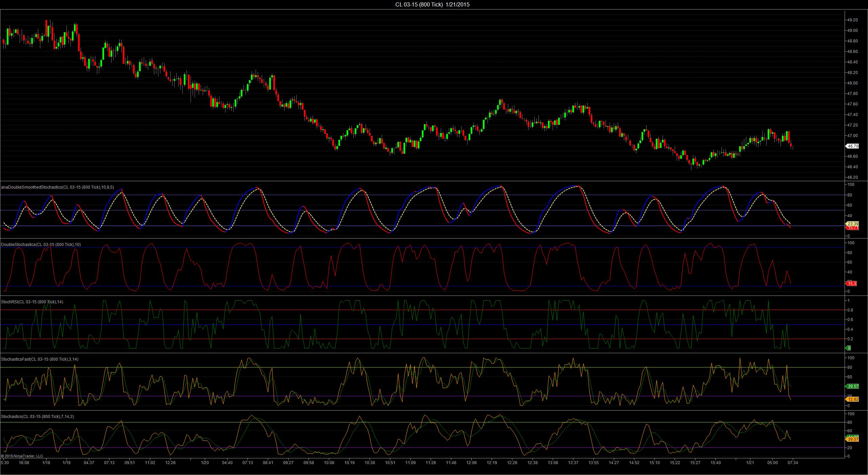This screenshot has width=868, height=475.
Task: Click the 15:27 time axis label
Action: click(x=695, y=462)
